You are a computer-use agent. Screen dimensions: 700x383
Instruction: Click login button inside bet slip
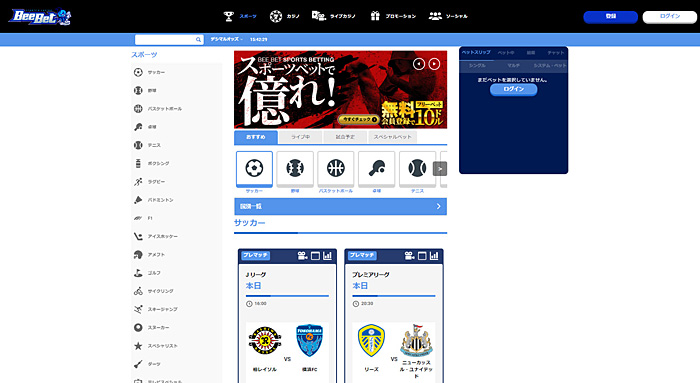click(513, 89)
